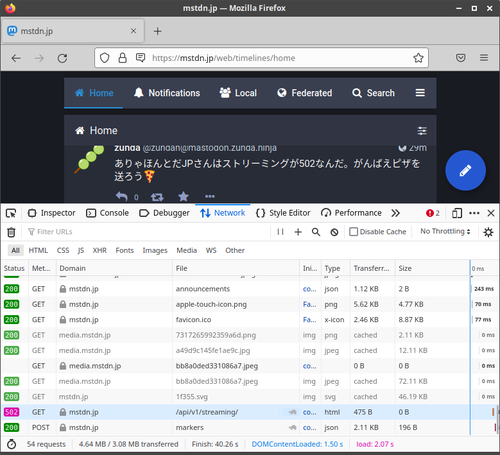Filter requests by HTML
Viewport: 500px width, 455px height.
coord(38,250)
